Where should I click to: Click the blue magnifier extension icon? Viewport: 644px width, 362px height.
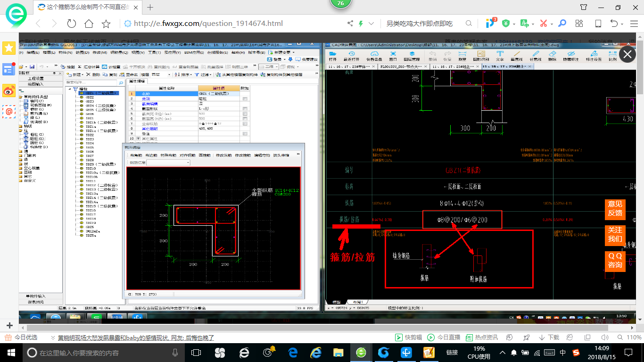(x=562, y=23)
